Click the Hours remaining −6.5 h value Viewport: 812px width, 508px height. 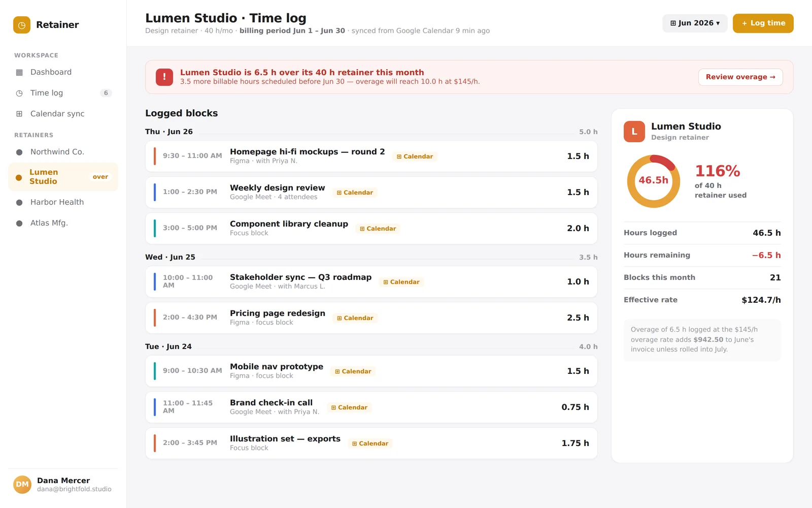point(766,256)
